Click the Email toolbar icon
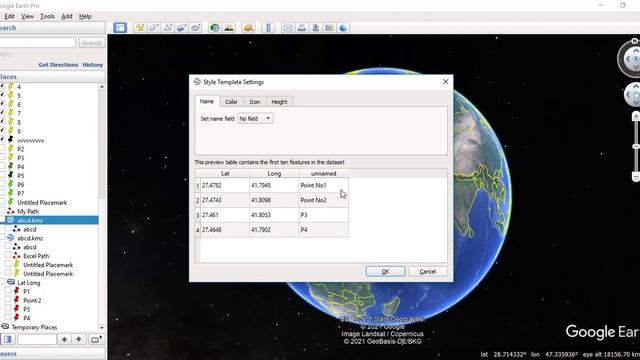The height and width of the screenshot is (360, 640). [288, 28]
